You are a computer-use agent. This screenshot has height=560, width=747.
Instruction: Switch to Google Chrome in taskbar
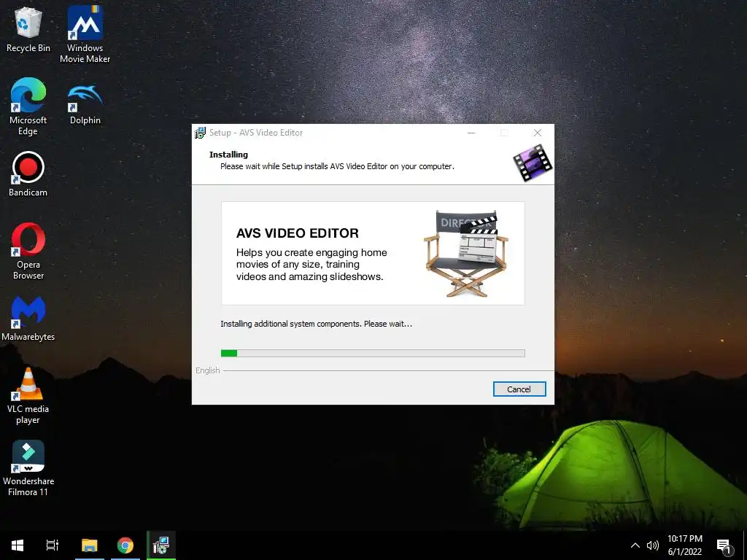[x=125, y=545]
